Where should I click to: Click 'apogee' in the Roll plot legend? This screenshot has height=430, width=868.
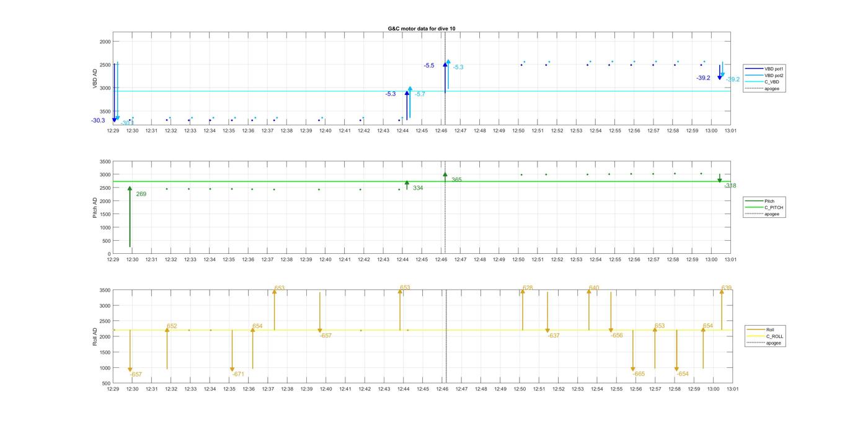(x=763, y=343)
